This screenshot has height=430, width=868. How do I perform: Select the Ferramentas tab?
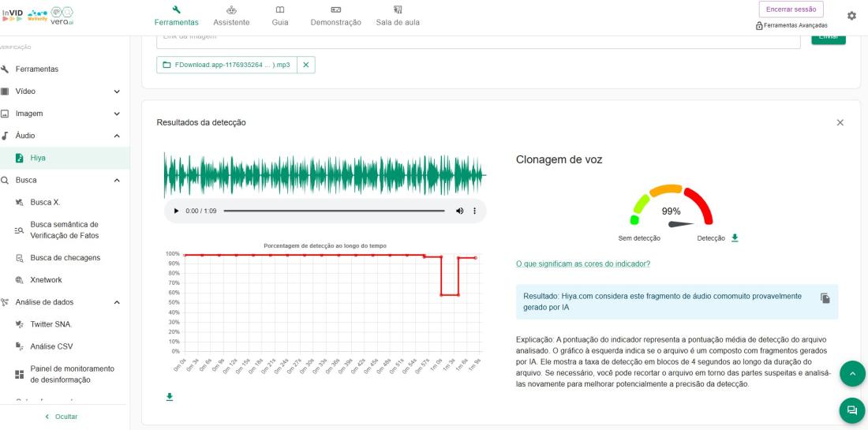(176, 16)
